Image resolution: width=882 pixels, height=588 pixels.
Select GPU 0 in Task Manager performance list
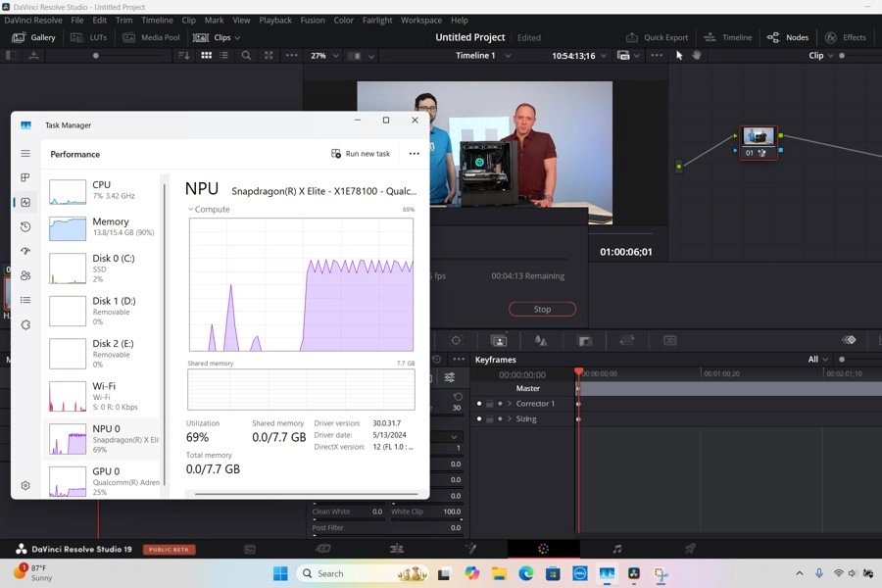coord(102,481)
